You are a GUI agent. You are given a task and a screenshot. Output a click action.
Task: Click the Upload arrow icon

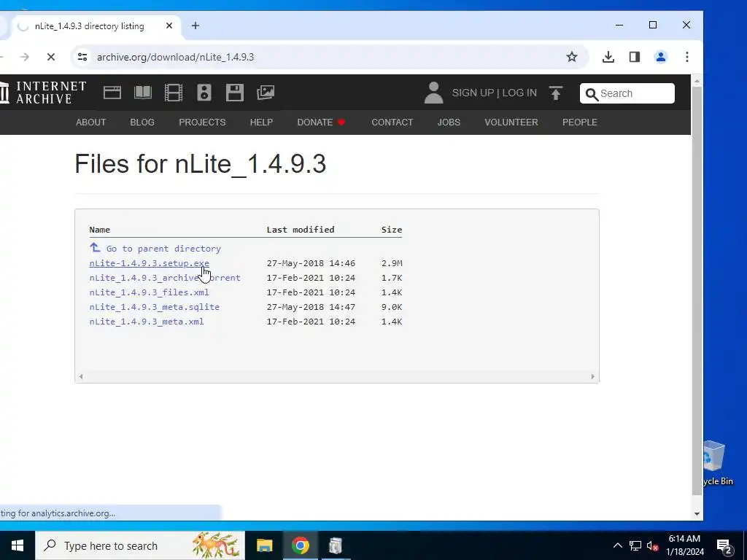point(555,93)
